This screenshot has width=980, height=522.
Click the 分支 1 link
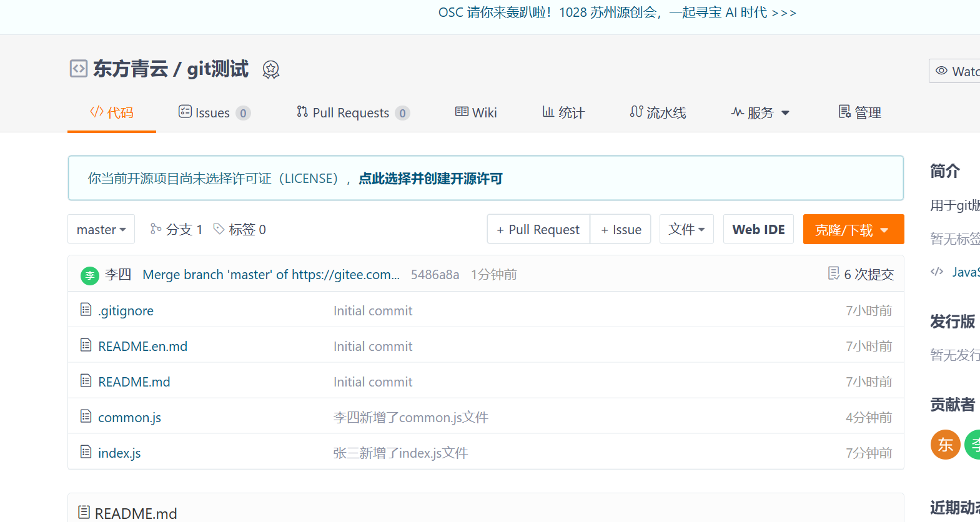click(x=177, y=229)
